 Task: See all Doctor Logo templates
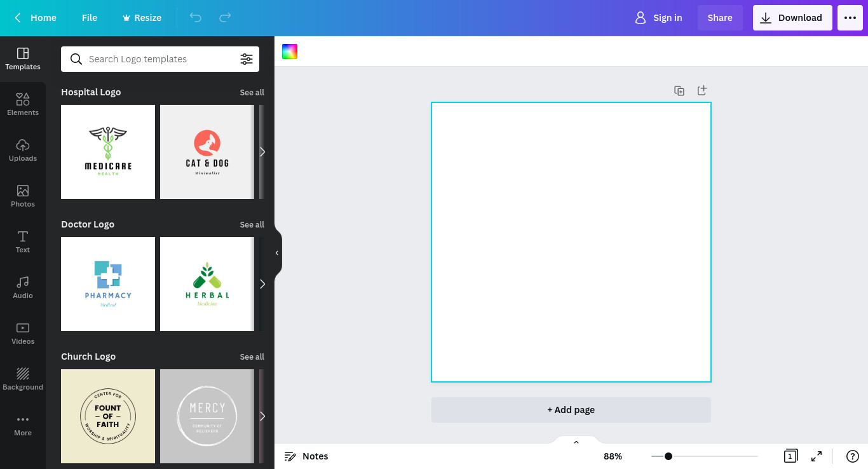[252, 225]
